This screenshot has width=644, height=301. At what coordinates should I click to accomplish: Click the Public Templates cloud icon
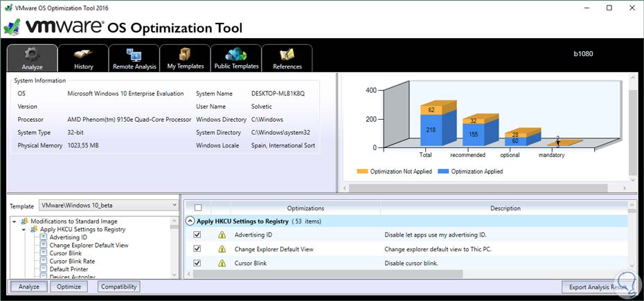tap(236, 55)
